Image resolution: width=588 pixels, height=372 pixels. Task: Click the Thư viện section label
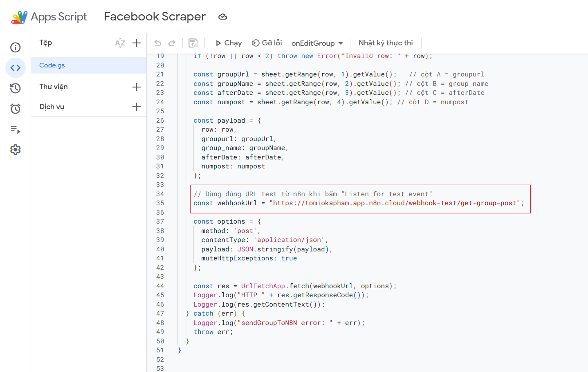tap(54, 87)
